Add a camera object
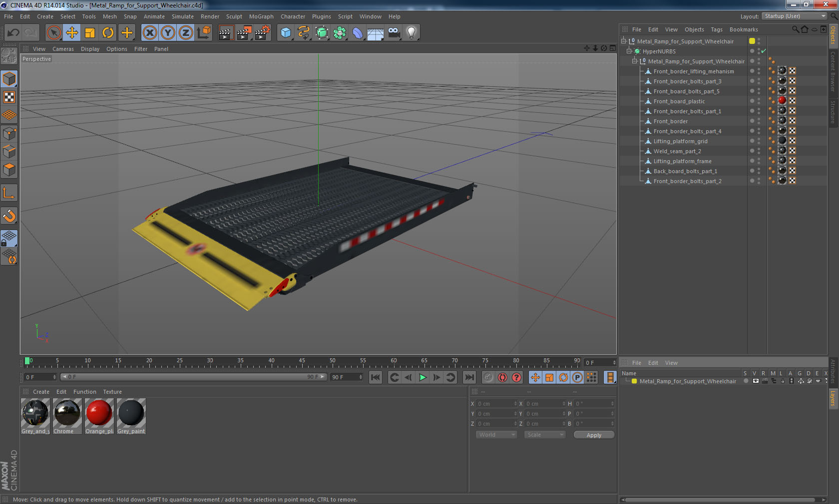The image size is (839, 504). [x=394, y=33]
